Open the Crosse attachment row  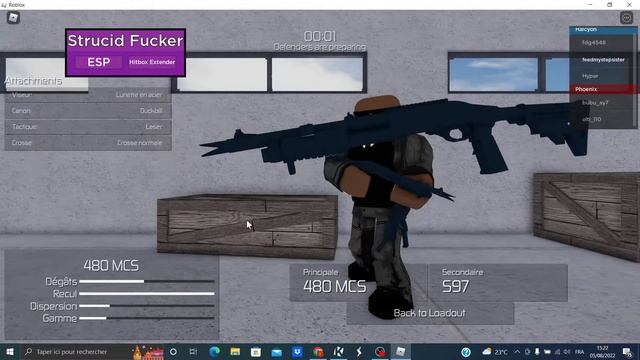click(x=88, y=143)
